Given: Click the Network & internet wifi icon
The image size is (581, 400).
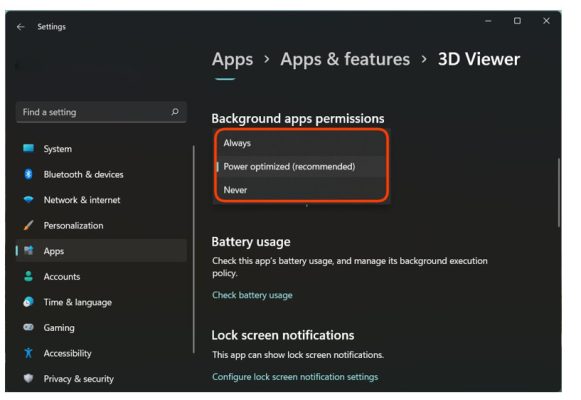Looking at the screenshot, I should point(29,200).
